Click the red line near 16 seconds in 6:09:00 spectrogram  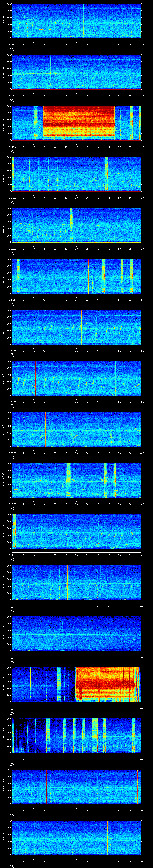click(x=46, y=429)
